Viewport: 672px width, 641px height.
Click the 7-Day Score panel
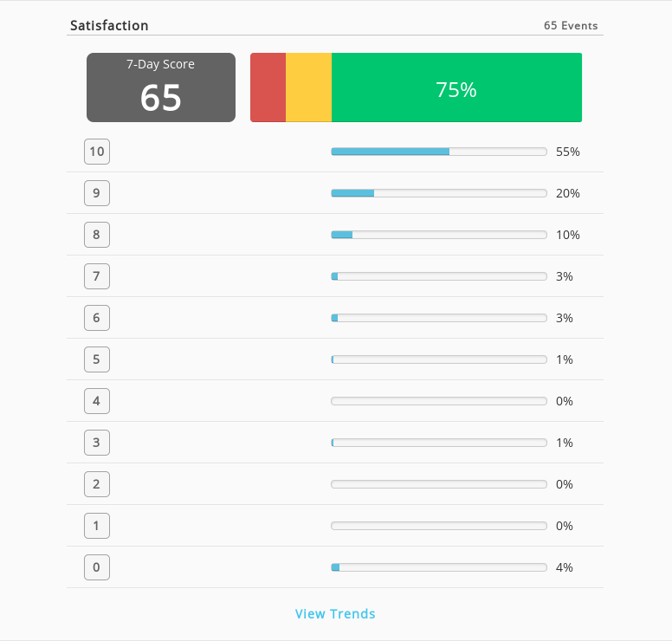pos(161,87)
